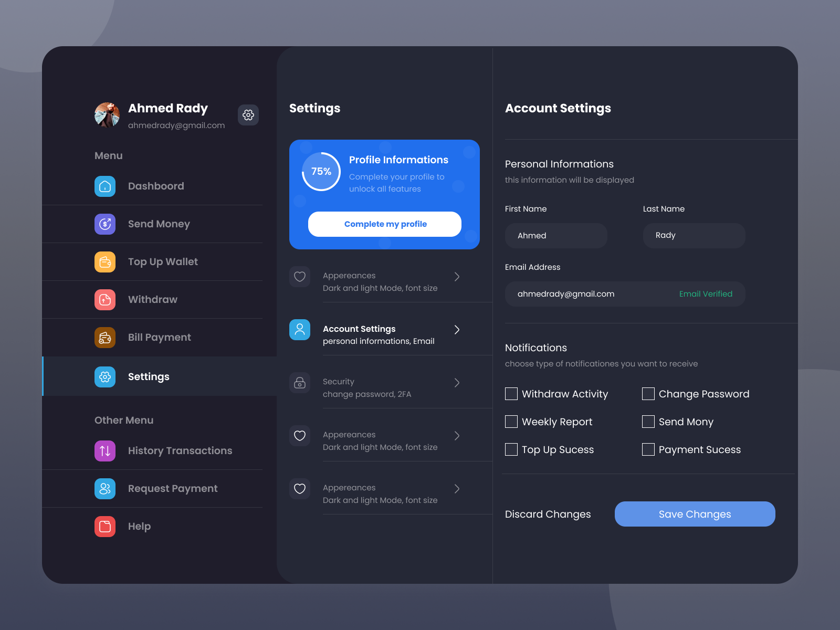The height and width of the screenshot is (630, 840).
Task: Click the Top Up Wallet icon
Action: point(105,261)
